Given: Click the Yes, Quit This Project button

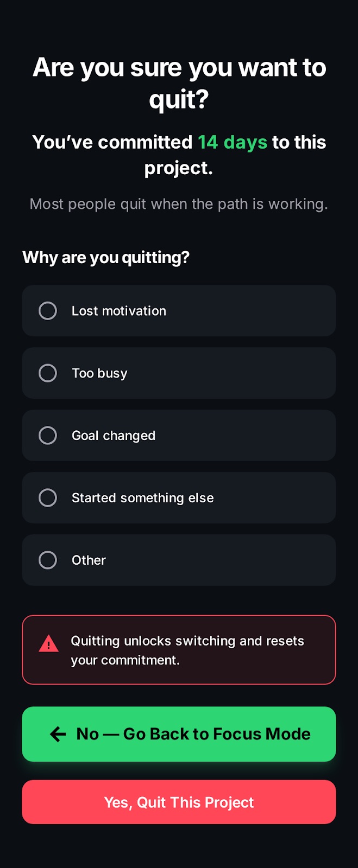Looking at the screenshot, I should (179, 802).
